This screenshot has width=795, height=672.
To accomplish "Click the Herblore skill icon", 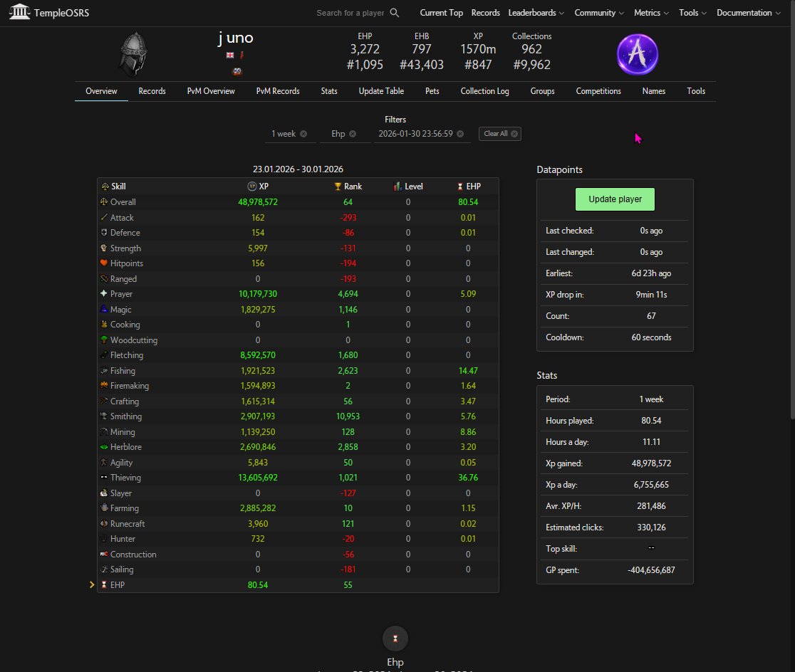I will (104, 446).
